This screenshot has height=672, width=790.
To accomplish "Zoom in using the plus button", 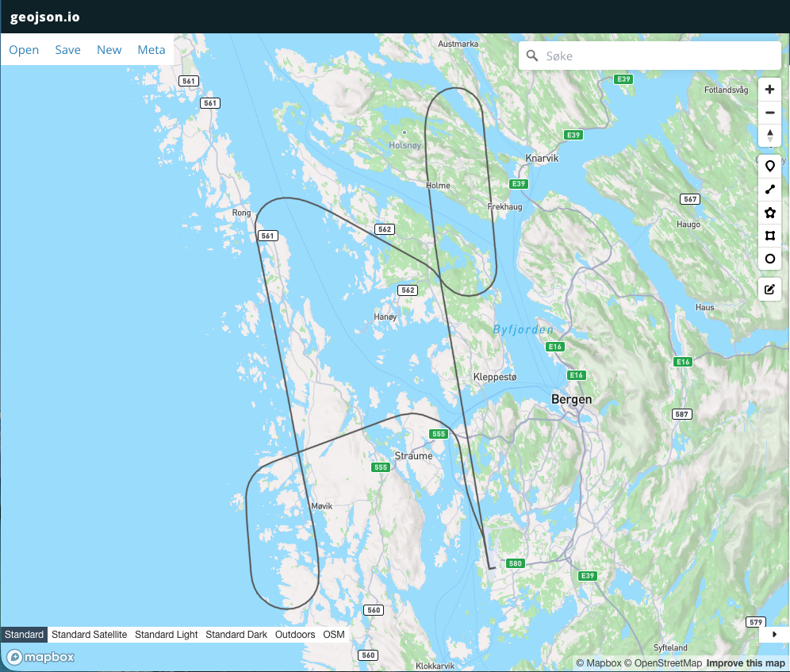I will [x=769, y=90].
